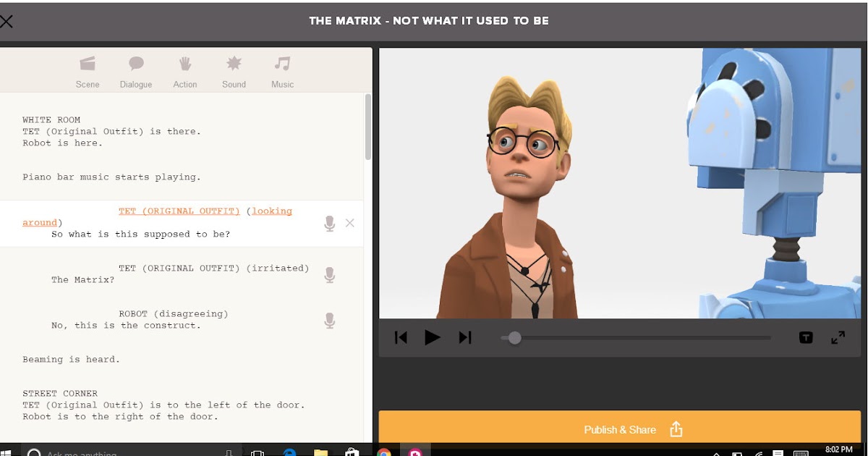Screen dimensions: 868x456
Task: Select 'No, this is the construct.' line
Action: [126, 326]
